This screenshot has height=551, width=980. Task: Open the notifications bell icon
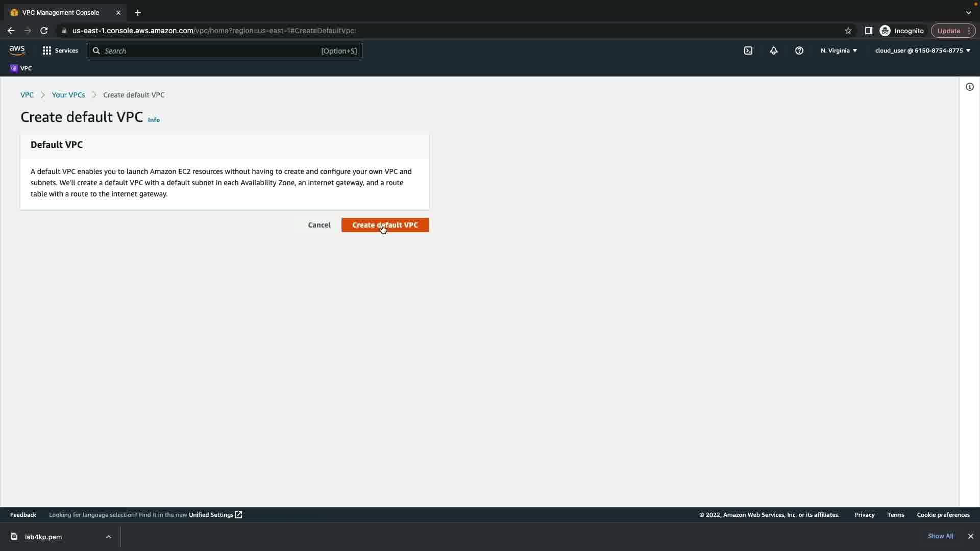tap(774, 51)
